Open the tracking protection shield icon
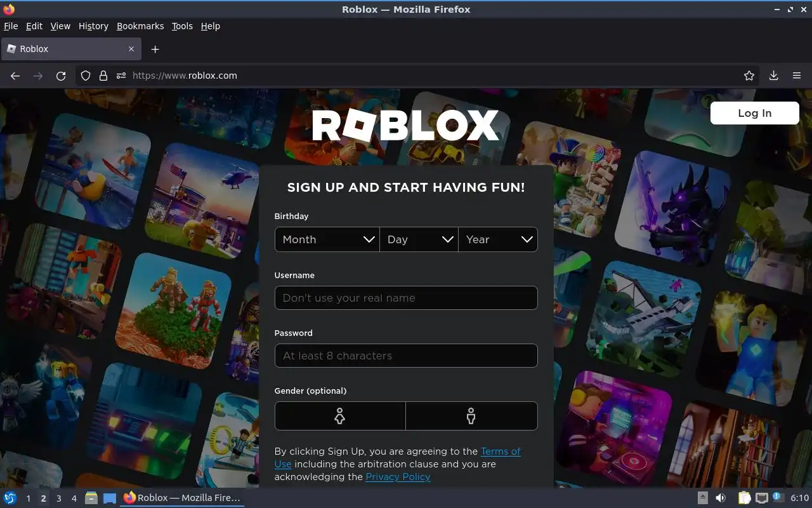812x508 pixels. click(x=86, y=76)
